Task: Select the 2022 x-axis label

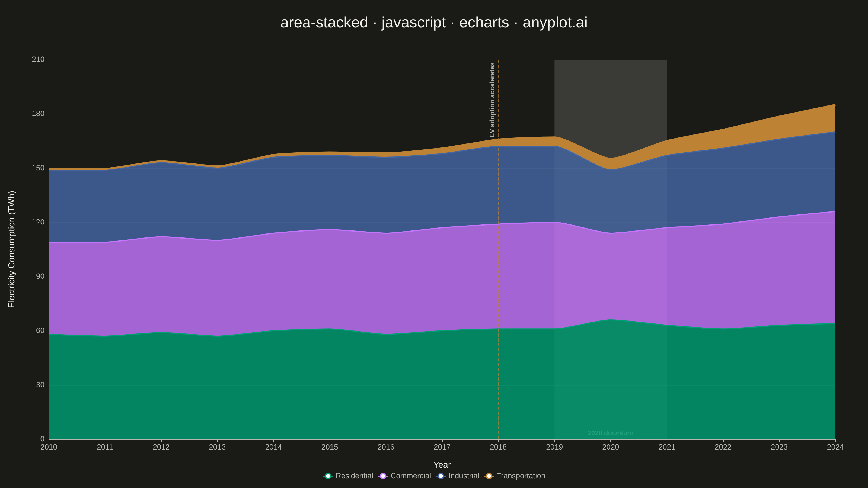Action: (x=723, y=447)
